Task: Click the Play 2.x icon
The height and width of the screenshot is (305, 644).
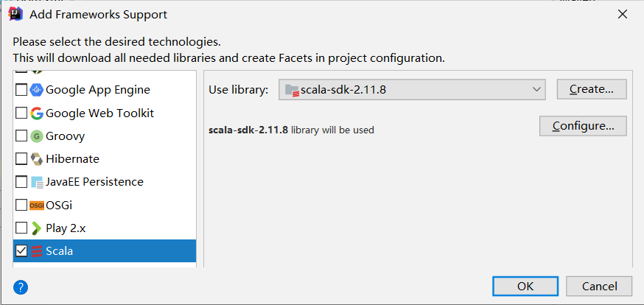Action: [x=37, y=228]
